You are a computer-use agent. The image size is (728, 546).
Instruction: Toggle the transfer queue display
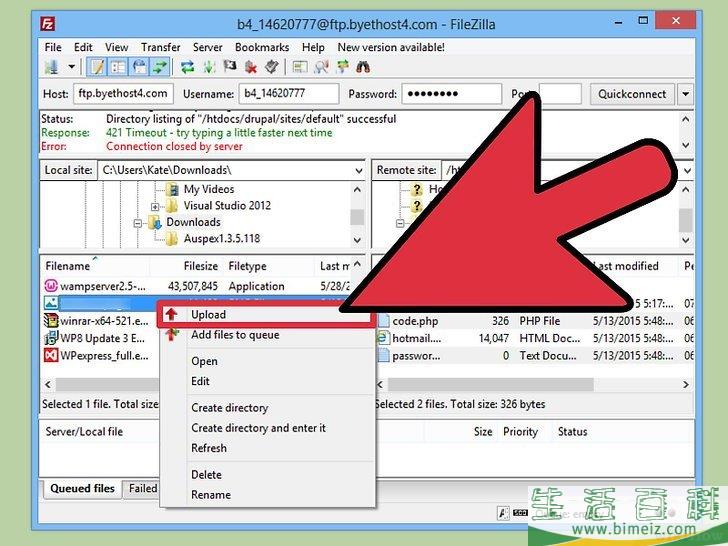(x=160, y=67)
